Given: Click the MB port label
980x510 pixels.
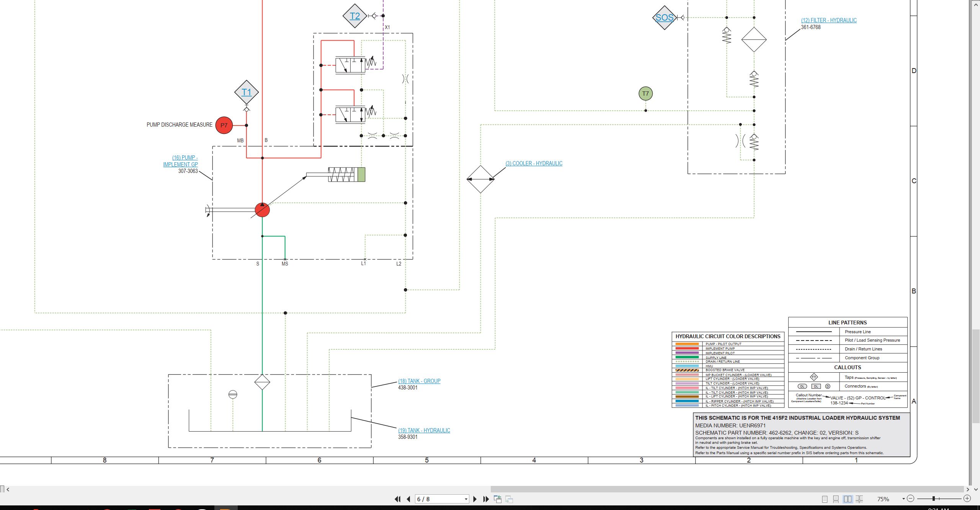Looking at the screenshot, I should click(240, 141).
